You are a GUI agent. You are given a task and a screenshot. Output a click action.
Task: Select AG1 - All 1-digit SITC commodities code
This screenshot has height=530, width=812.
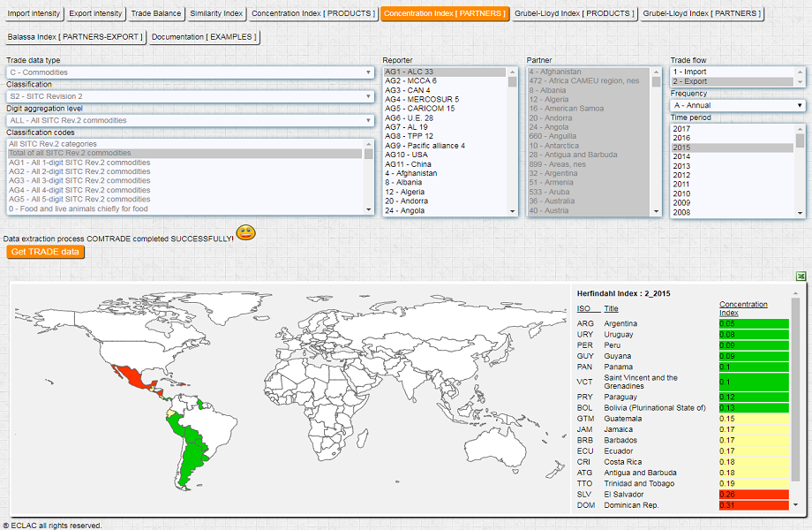coord(79,163)
